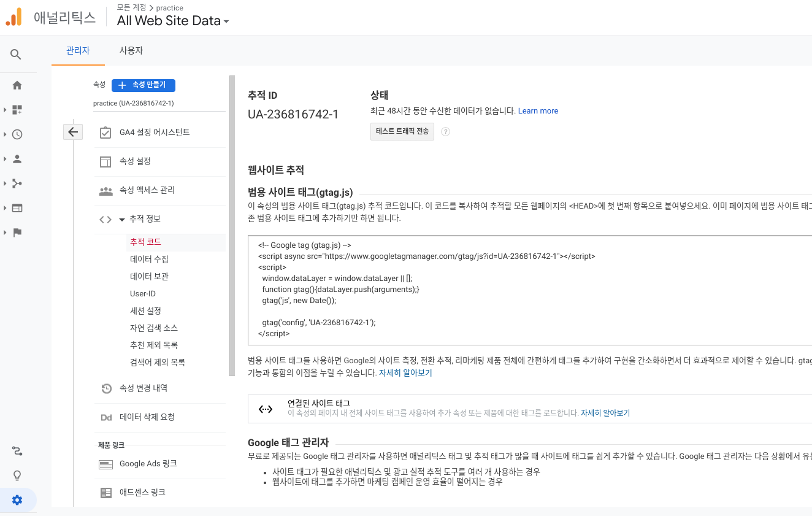Open the Learn more link
Viewport: 812px width, 516px height.
[538, 111]
